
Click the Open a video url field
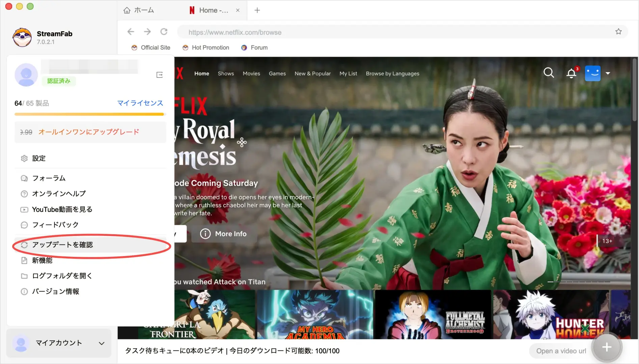(x=561, y=351)
